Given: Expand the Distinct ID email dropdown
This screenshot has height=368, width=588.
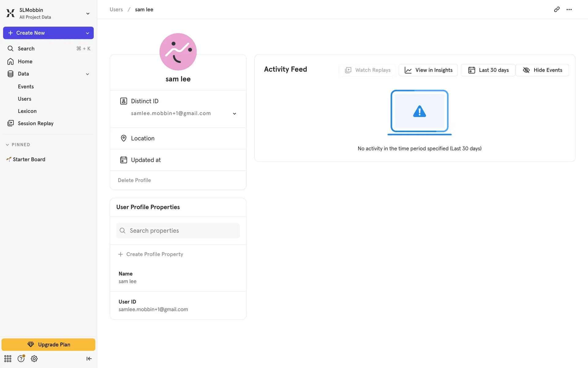Looking at the screenshot, I should pyautogui.click(x=234, y=113).
